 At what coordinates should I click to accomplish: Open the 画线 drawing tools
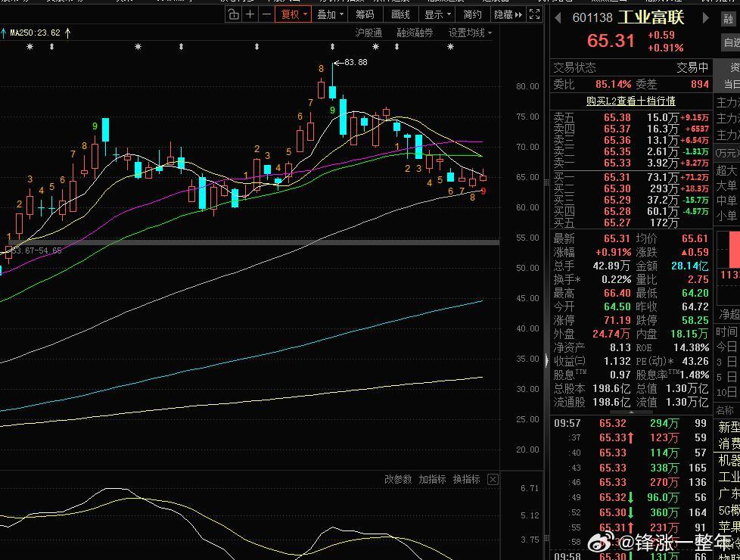click(400, 14)
